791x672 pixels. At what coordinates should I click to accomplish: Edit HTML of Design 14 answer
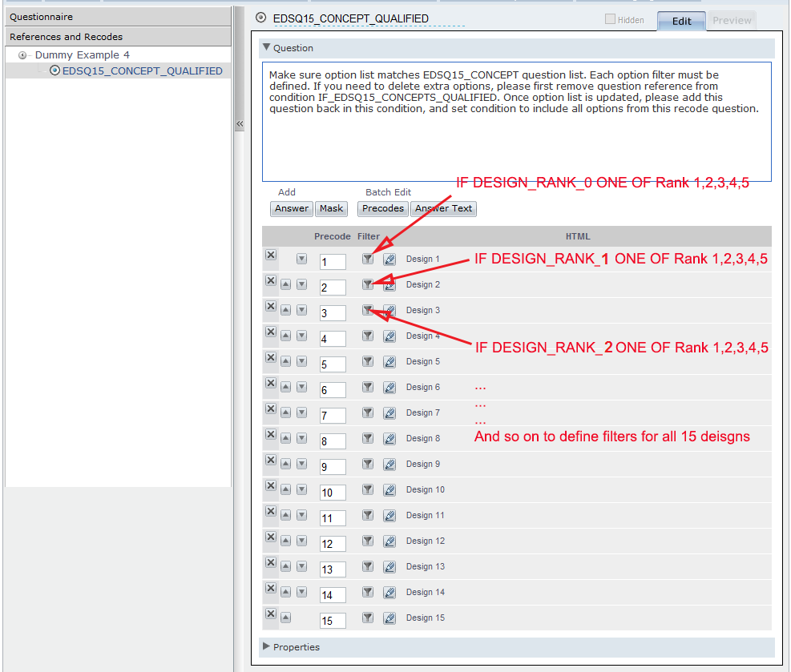[x=389, y=593]
